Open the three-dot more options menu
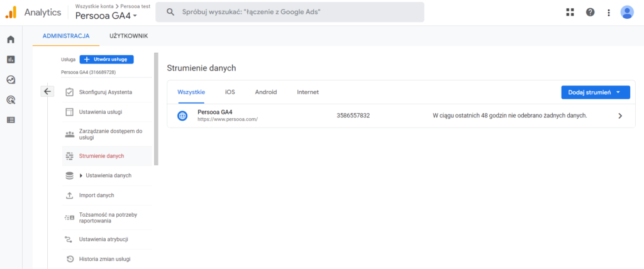Viewport: 644px width, 269px height. [609, 13]
